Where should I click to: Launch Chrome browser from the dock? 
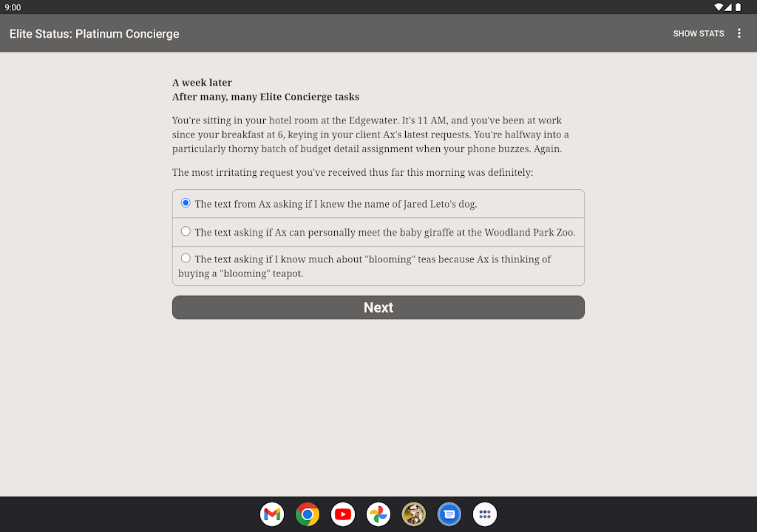(x=308, y=514)
